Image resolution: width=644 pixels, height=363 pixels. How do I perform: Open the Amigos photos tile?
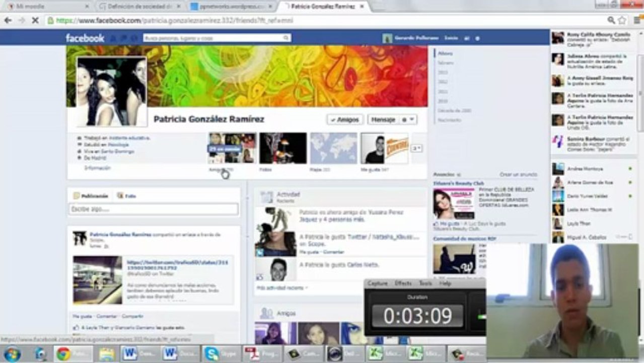(x=232, y=148)
